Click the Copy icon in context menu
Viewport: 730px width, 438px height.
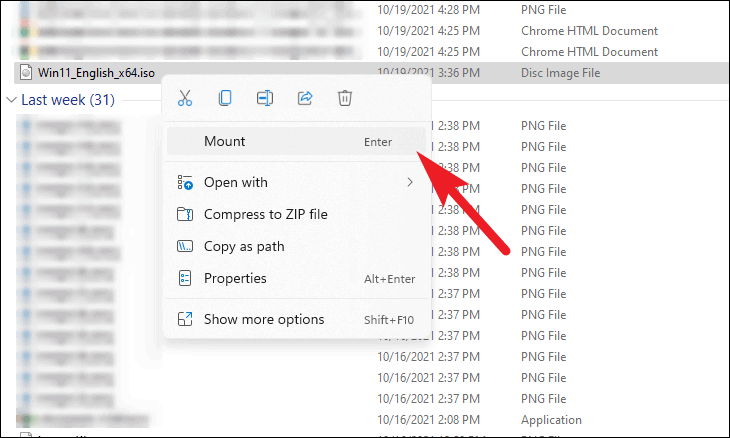pyautogui.click(x=225, y=98)
